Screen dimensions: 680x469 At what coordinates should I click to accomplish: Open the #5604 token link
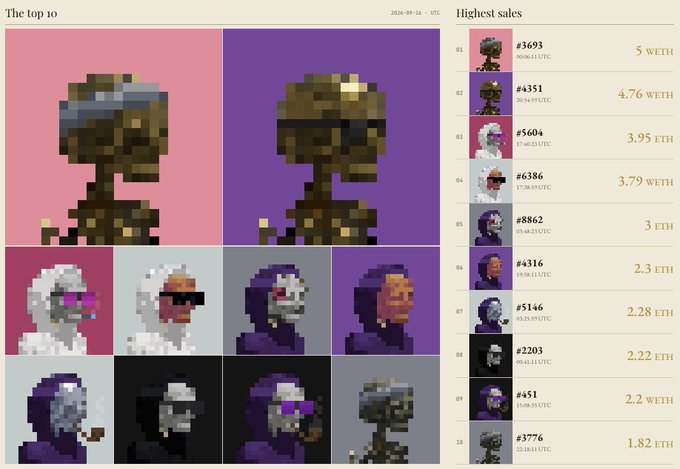tap(530, 133)
